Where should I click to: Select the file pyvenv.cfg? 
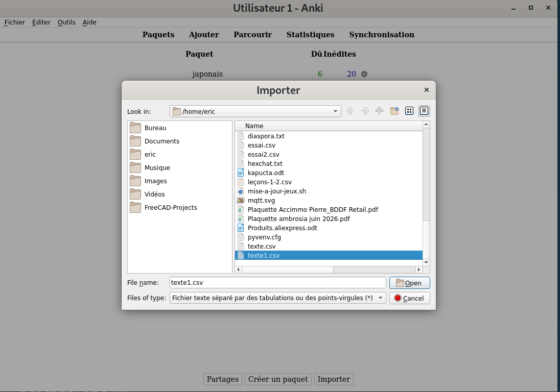click(x=264, y=237)
